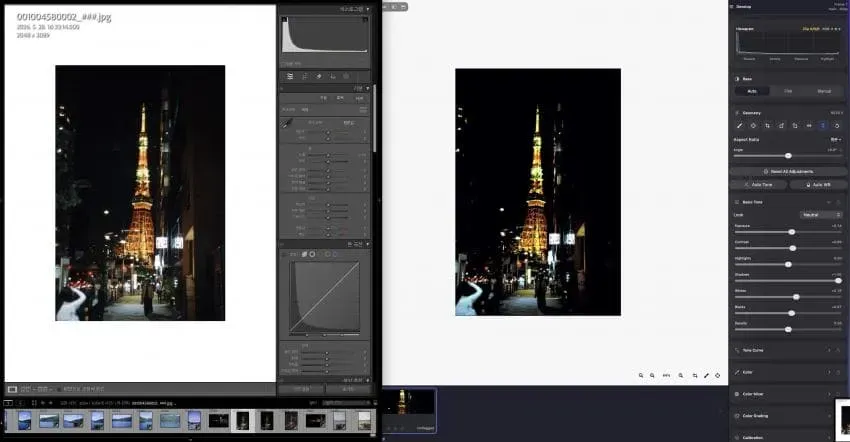Select the middle tab in Base section
Image resolution: width=850 pixels, height=442 pixels.
pos(788,91)
